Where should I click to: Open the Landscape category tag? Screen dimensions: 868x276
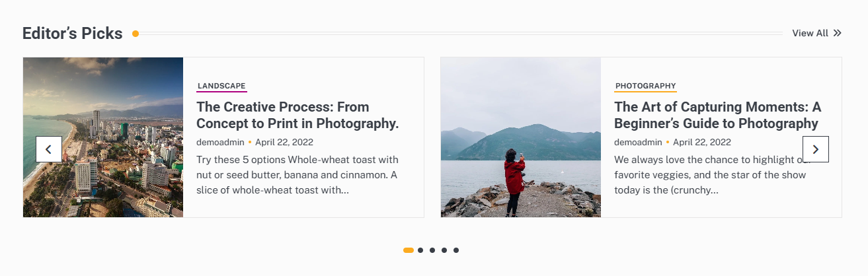click(221, 86)
